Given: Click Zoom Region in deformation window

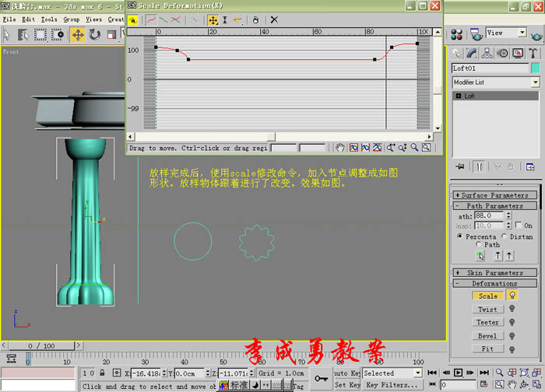Looking at the screenshot, I should [426, 148].
